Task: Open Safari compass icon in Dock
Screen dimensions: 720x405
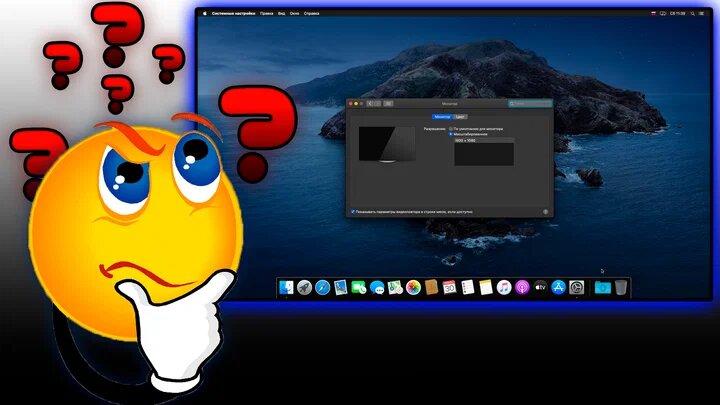Action: (322, 288)
